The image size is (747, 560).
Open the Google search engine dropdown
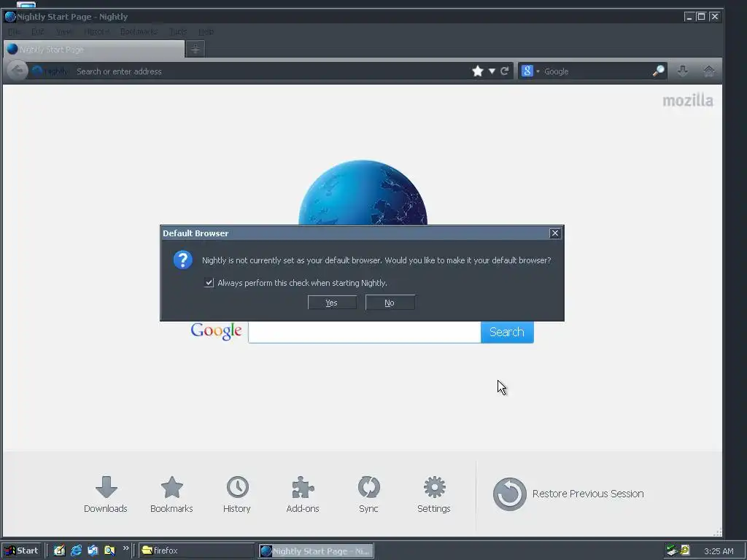[x=530, y=71]
